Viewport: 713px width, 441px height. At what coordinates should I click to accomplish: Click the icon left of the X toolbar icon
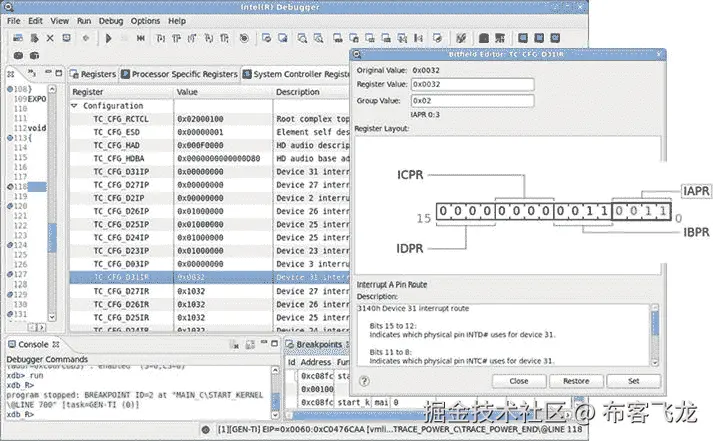[34, 38]
